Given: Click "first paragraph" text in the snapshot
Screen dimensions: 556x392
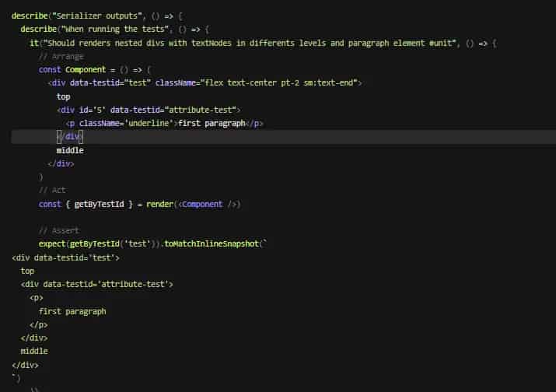Looking at the screenshot, I should click(72, 311).
